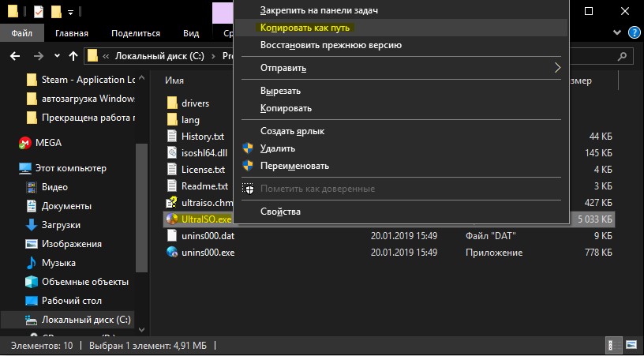
Task: Open MEGA in the navigation pane
Action: tap(48, 143)
